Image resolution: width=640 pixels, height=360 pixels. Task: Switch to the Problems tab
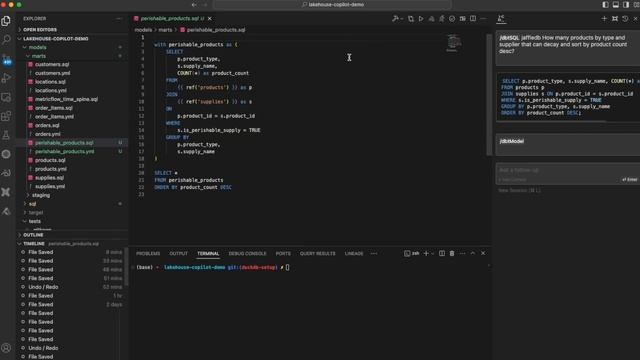148,253
